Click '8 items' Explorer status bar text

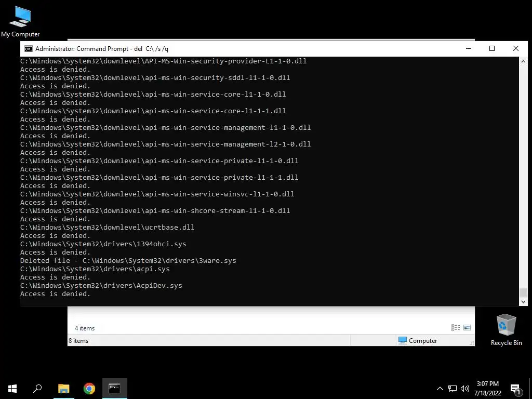(78, 341)
